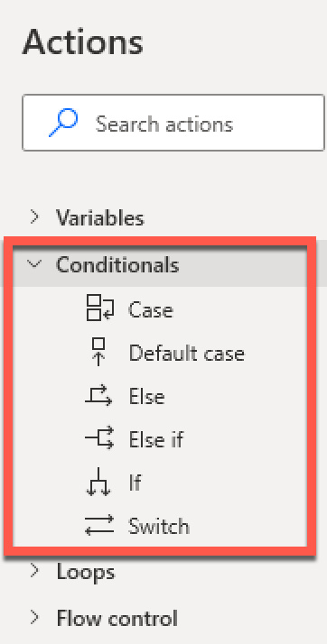The height and width of the screenshot is (644, 327).
Task: Pick the Switch action label
Action: coord(159,526)
